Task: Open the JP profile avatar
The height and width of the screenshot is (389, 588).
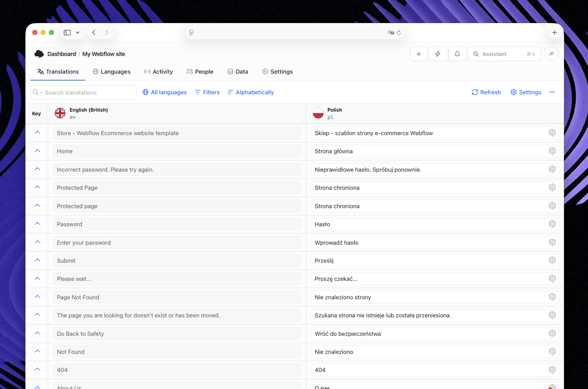Action: point(551,54)
